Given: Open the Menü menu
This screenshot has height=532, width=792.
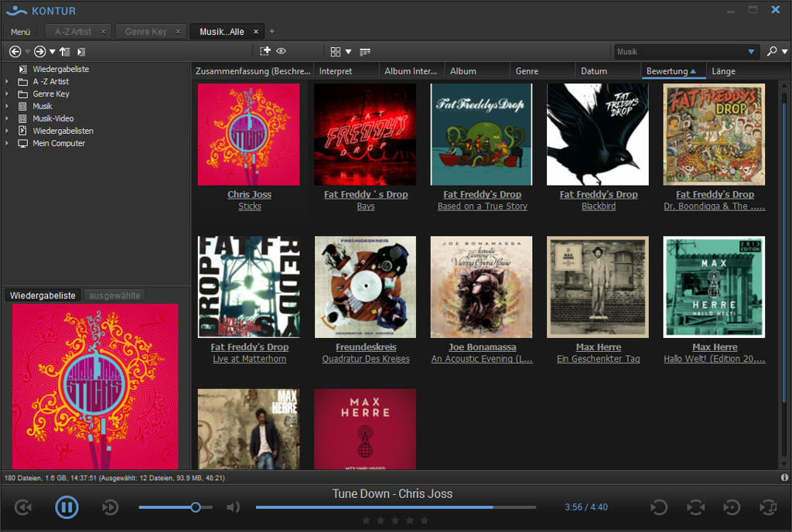Looking at the screenshot, I should click(20, 32).
